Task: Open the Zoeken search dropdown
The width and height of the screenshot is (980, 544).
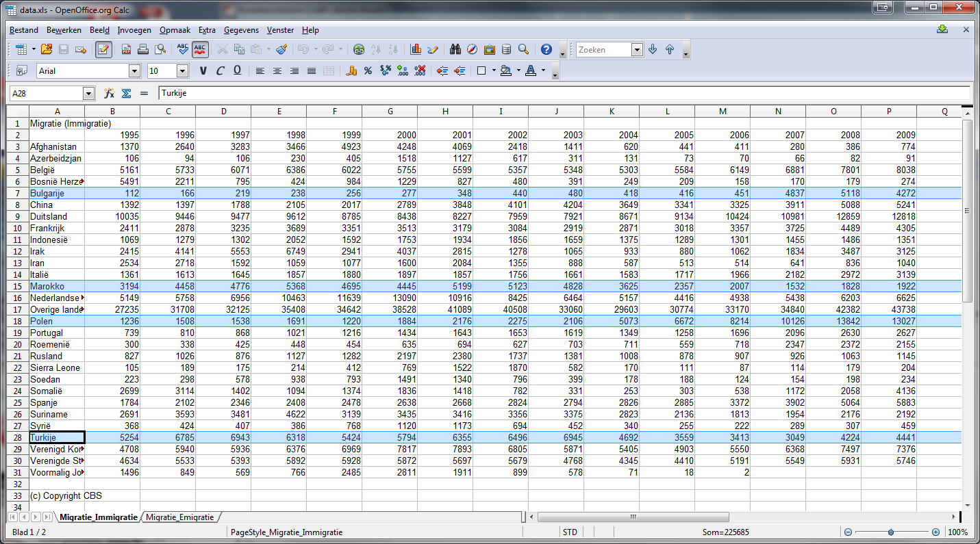Action: [x=637, y=49]
